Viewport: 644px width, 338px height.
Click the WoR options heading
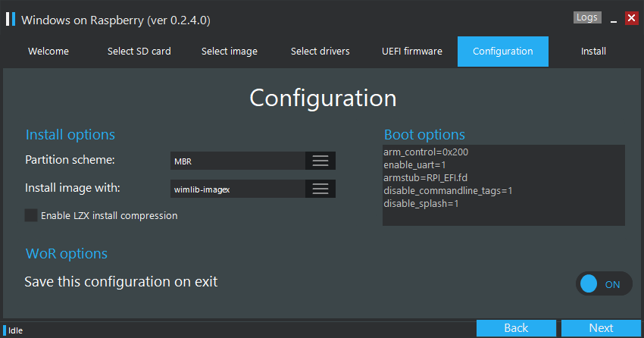coord(67,254)
